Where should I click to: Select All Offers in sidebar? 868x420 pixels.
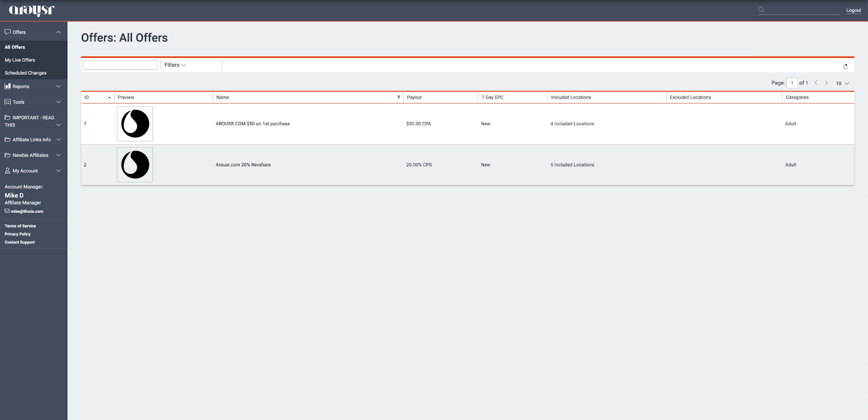point(15,47)
